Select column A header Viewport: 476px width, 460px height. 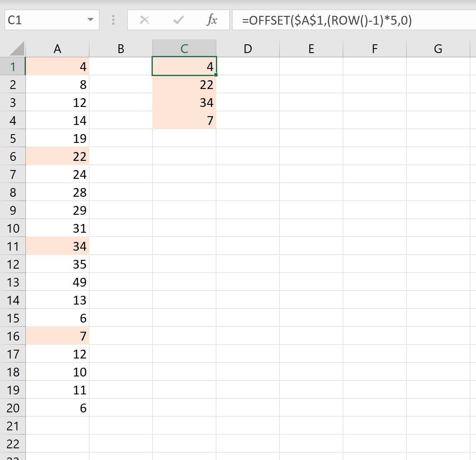click(57, 48)
